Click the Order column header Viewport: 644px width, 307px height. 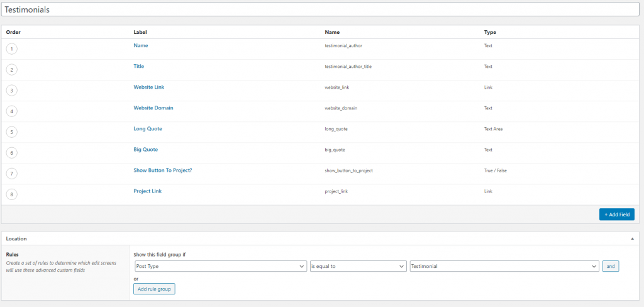pyautogui.click(x=13, y=32)
